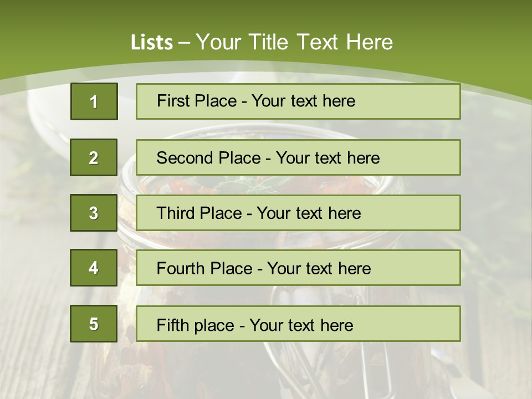Viewport: 532px width, 399px height.
Task: Select the 'Fifth place' text bar
Action: pyautogui.click(x=298, y=324)
